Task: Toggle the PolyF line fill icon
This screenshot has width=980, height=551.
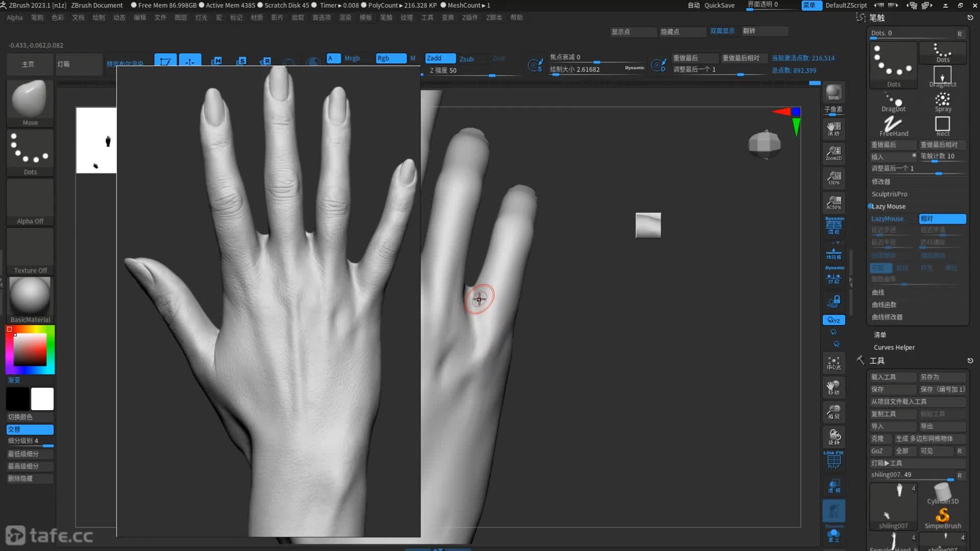Action: coord(834,460)
